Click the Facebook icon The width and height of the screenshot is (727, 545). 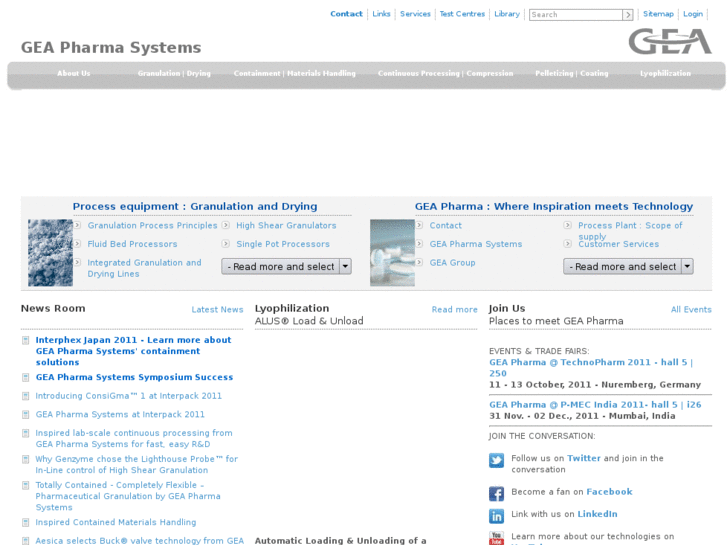[x=496, y=493]
